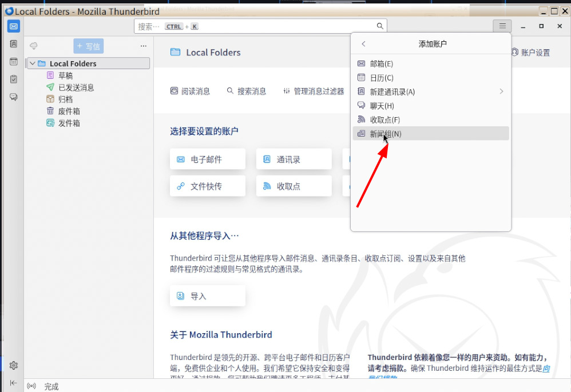The height and width of the screenshot is (392, 571).
Task: Click the 添加账户 menu title
Action: 433,44
